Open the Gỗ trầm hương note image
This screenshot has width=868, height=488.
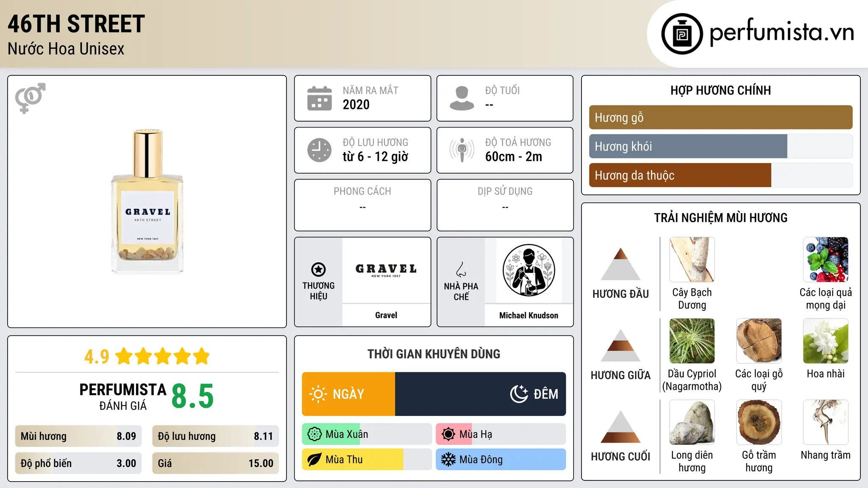coord(759,422)
